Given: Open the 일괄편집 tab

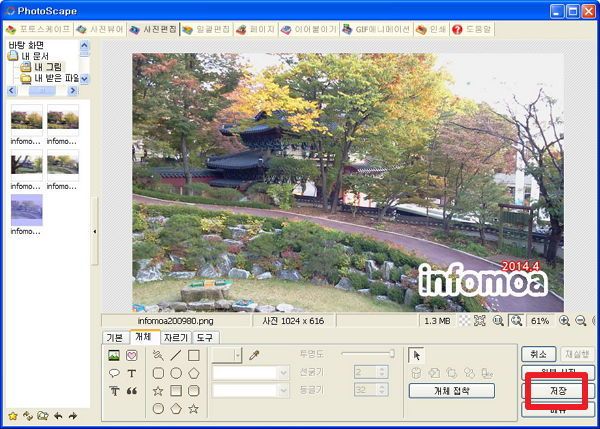Looking at the screenshot, I should tap(206, 29).
